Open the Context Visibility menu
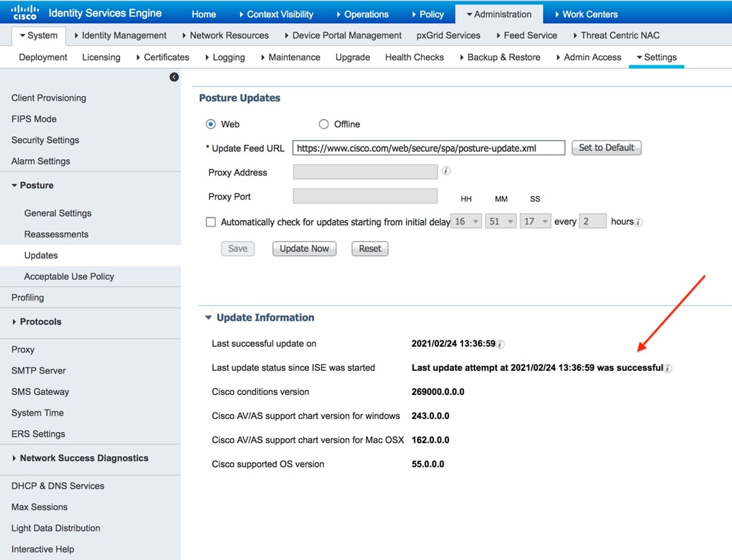The width and height of the screenshot is (732, 560). pos(276,14)
